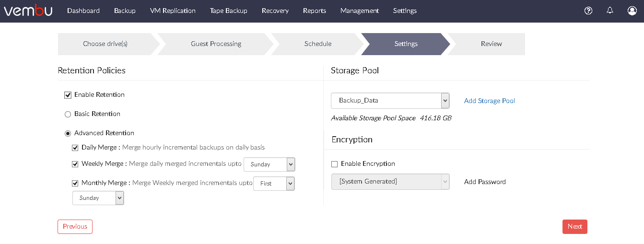
Task: Open the Monthly Merge First dropdown
Action: (274, 183)
